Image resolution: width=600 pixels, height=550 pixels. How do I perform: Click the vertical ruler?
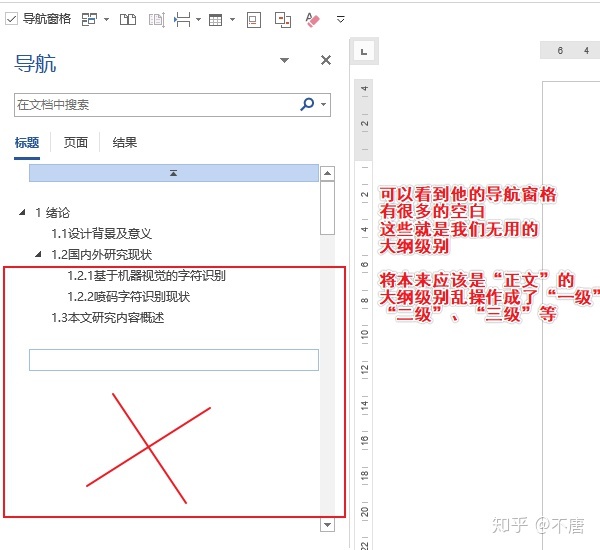(364, 314)
